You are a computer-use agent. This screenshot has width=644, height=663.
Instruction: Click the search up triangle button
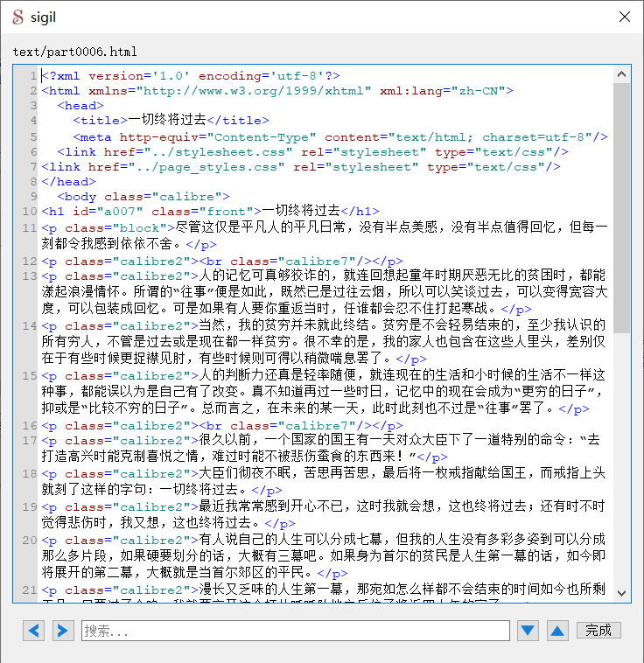[x=557, y=631]
